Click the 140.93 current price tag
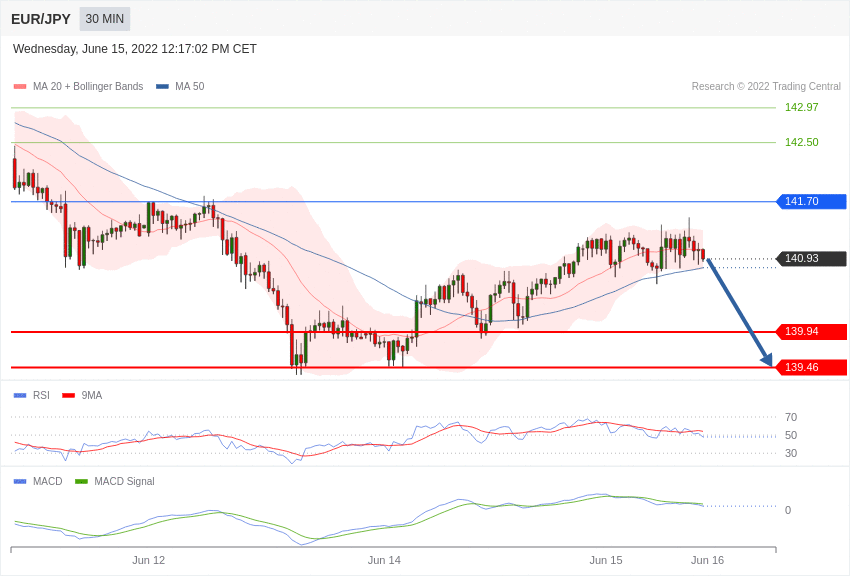The image size is (850, 576). click(x=812, y=258)
